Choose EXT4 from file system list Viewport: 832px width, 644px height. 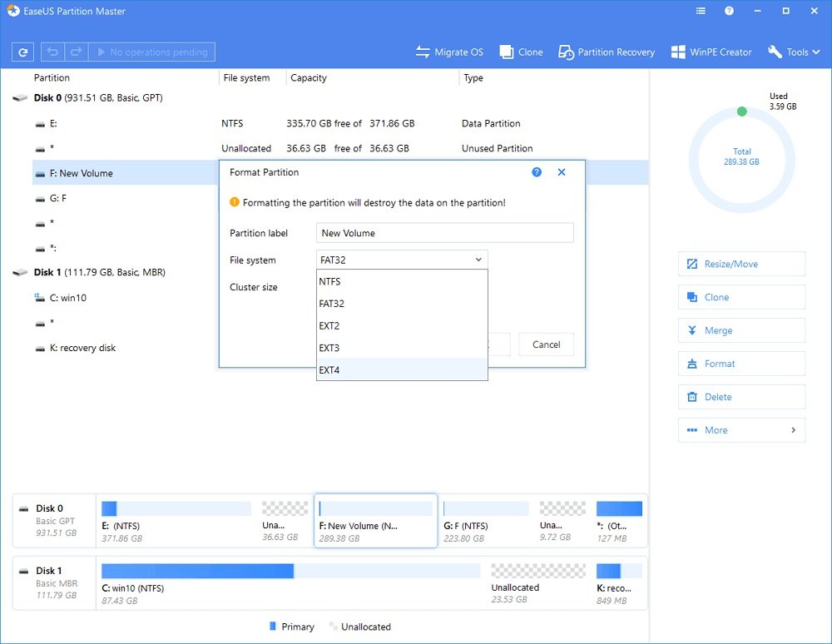pos(402,369)
